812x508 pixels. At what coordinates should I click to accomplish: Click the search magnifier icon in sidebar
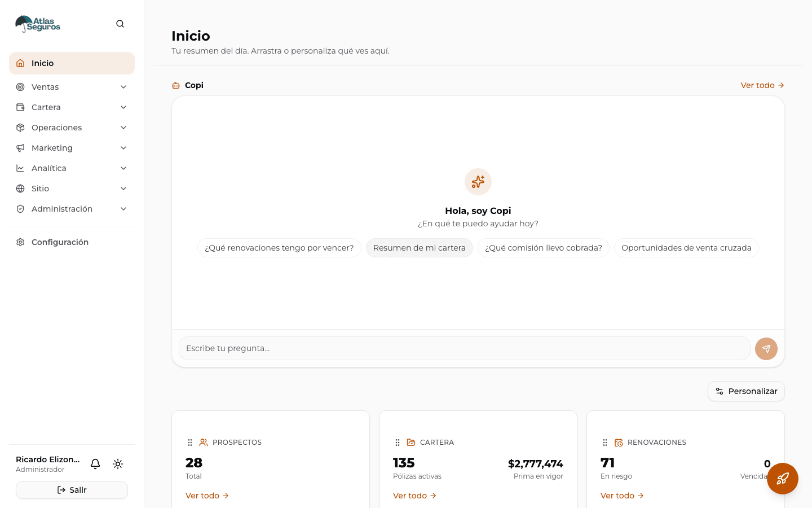tap(120, 24)
